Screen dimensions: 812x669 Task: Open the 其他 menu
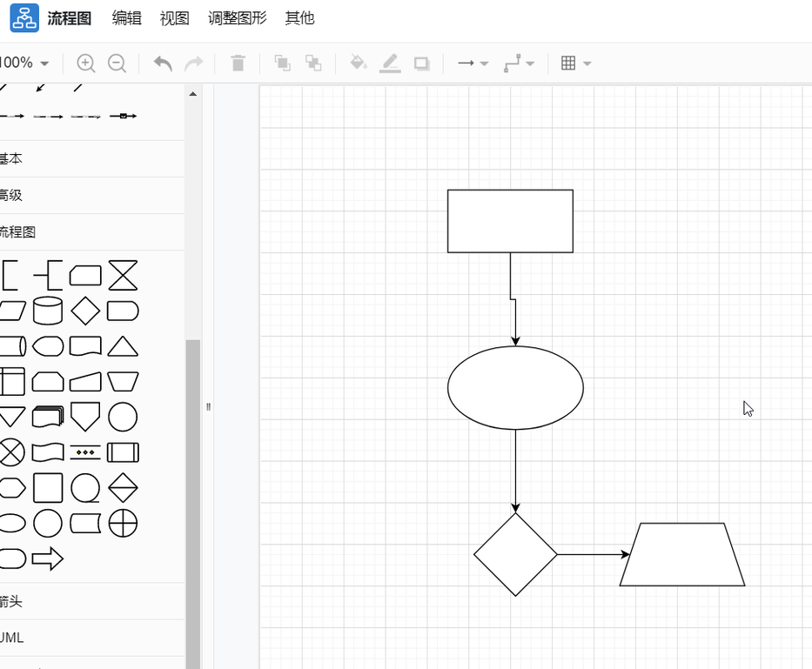point(299,18)
